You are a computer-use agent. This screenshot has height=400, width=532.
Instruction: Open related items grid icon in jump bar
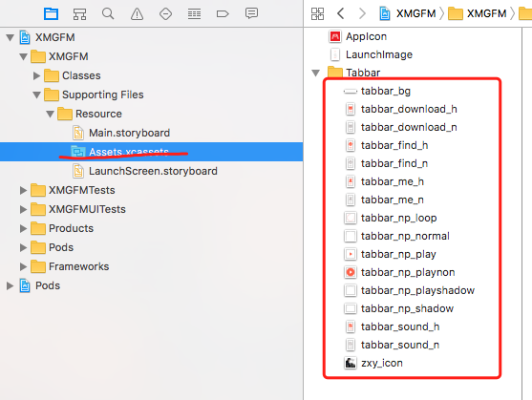pos(317,14)
